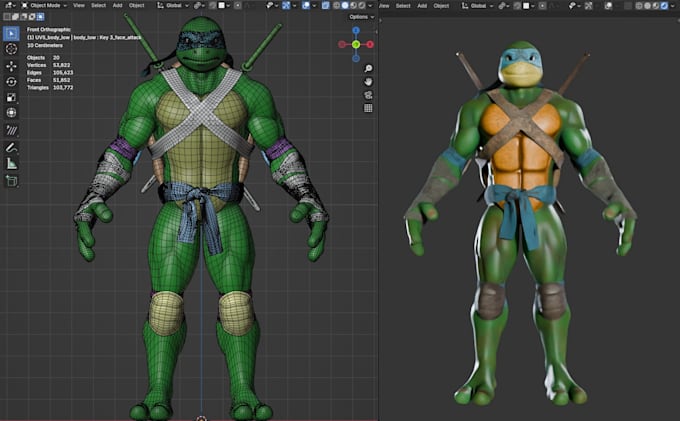Toggle snapping magnet in right viewport header

[x=517, y=6]
